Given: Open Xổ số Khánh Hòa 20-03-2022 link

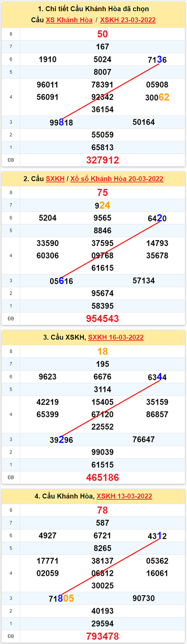Looking at the screenshot, I should click(x=116, y=179).
